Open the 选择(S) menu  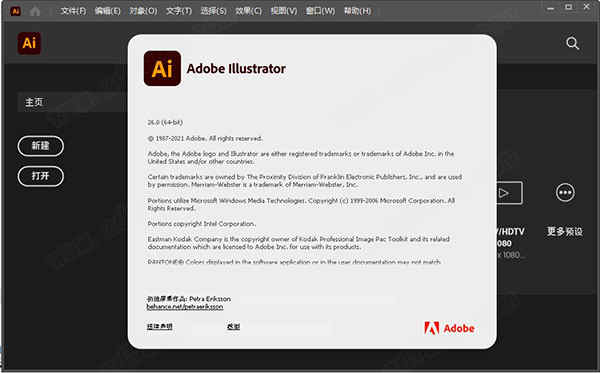tap(214, 11)
